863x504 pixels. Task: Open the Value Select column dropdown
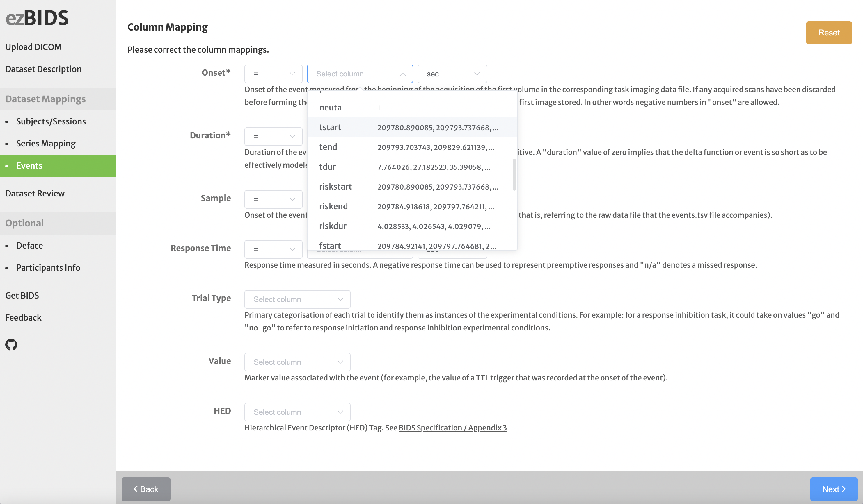point(297,362)
